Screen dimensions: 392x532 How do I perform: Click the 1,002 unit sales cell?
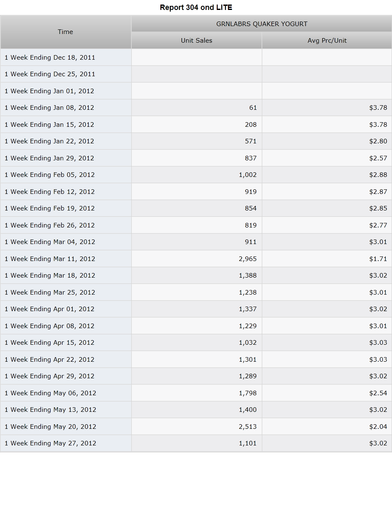tap(197, 175)
